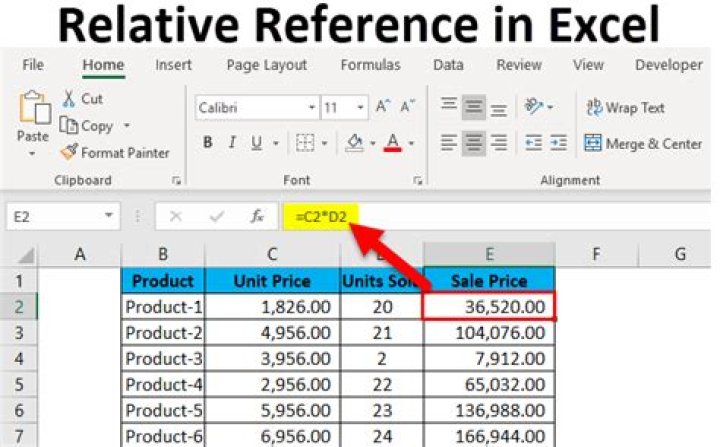
Task: Click the red Font Color swatch
Action: (x=394, y=143)
